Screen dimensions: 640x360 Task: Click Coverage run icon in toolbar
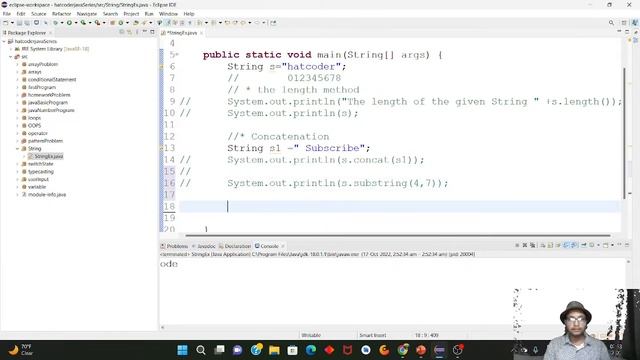pos(83,23)
